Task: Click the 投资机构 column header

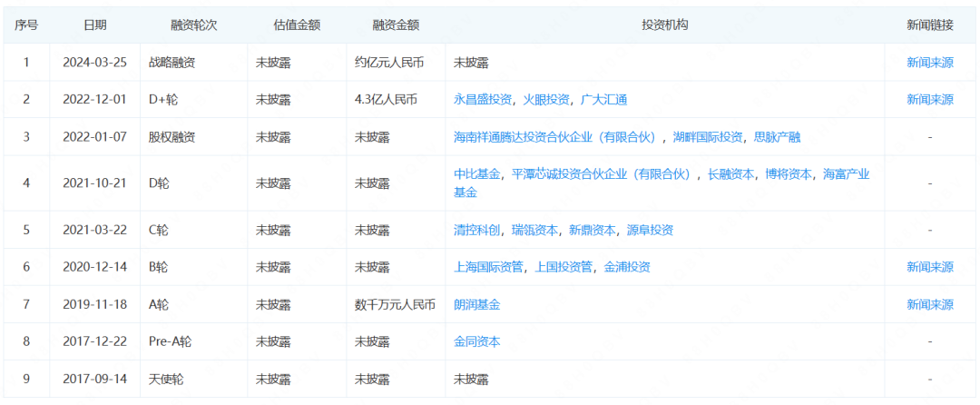Action: coord(665,25)
